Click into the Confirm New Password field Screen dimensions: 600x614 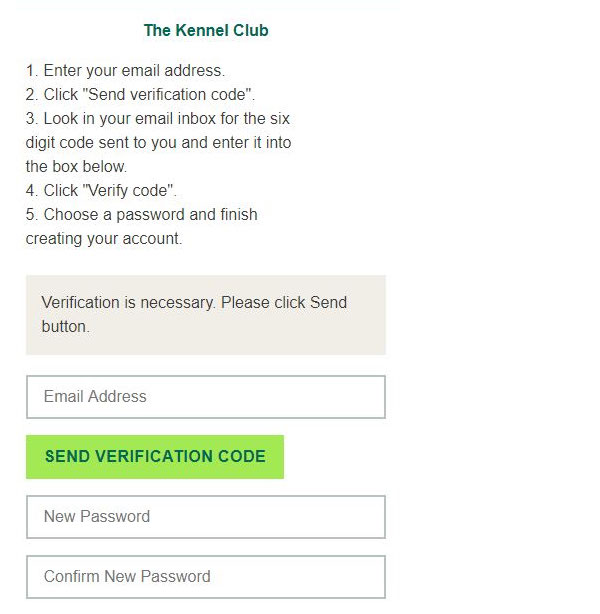pos(205,577)
